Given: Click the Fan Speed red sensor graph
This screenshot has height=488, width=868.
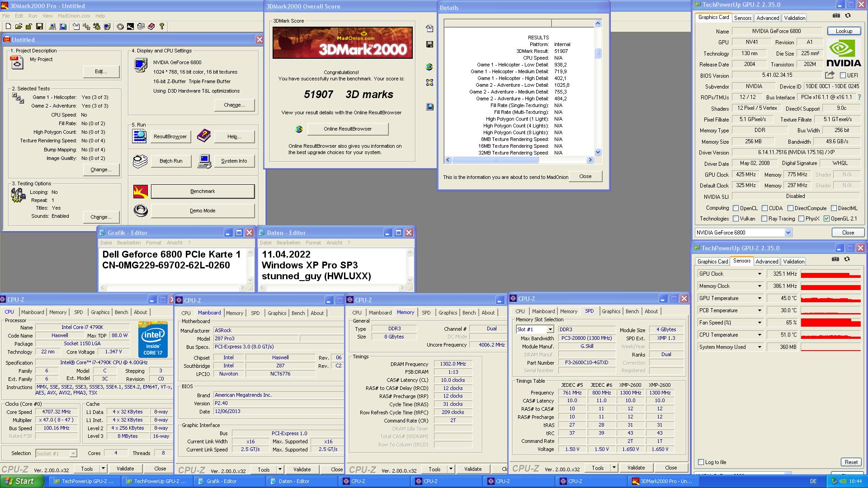Looking at the screenshot, I should 830,323.
